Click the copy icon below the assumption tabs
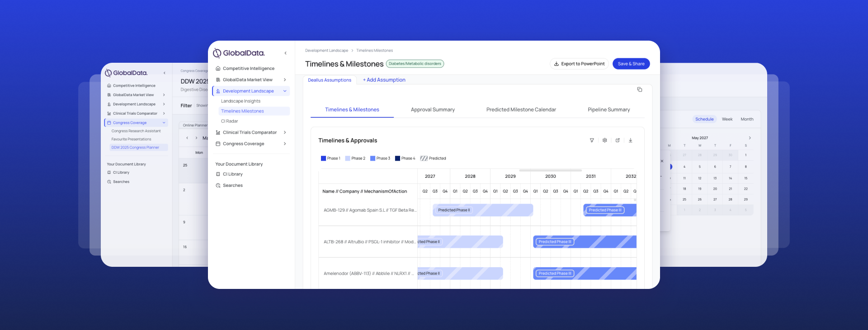 tap(640, 89)
